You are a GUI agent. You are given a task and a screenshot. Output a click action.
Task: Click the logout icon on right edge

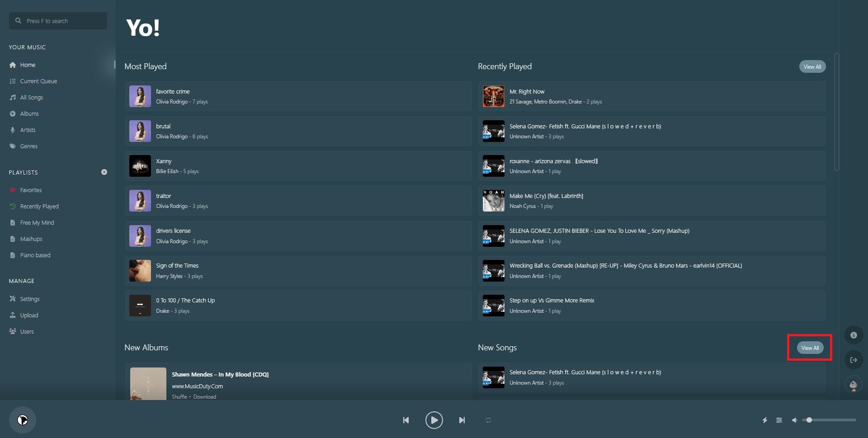coord(854,360)
